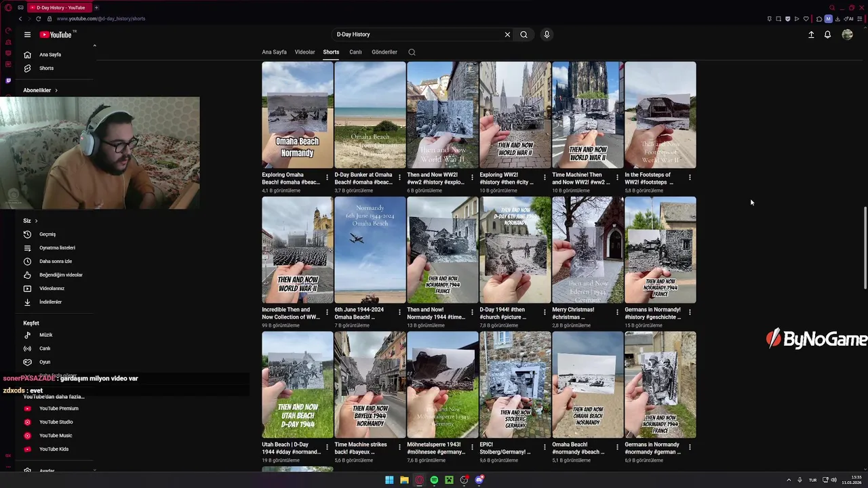Play Time Machine strikes back Bayeux short
The image size is (868, 488).
(370, 385)
